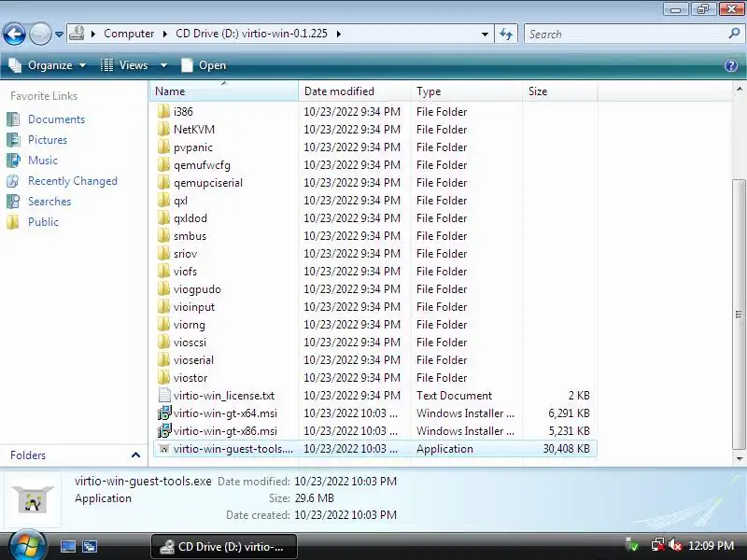Screen dimensions: 747x560
Task: Click the Switch between windows taskbar icon
Action: tap(89, 546)
